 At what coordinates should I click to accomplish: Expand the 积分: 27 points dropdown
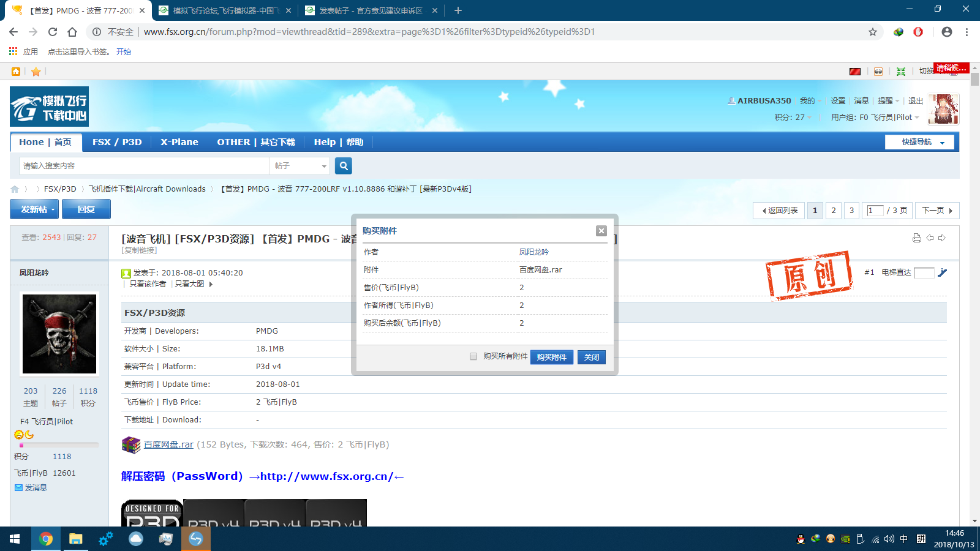coord(793,118)
